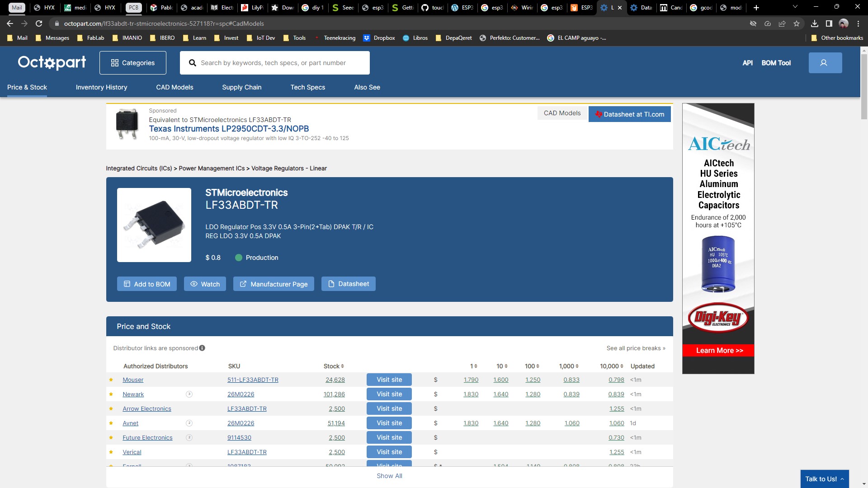Screen dimensions: 868x488
Task: Click the Octopart logo
Action: tap(52, 62)
